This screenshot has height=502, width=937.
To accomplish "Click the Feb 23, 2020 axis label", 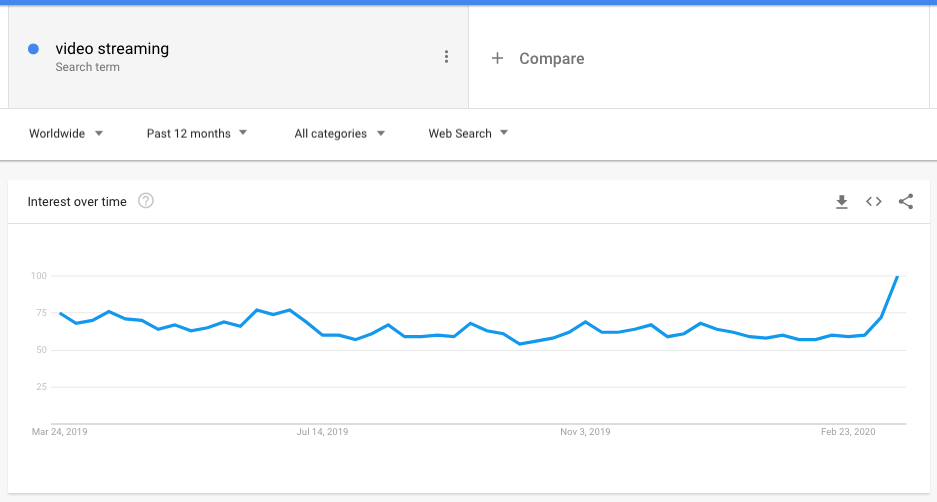I will point(848,432).
